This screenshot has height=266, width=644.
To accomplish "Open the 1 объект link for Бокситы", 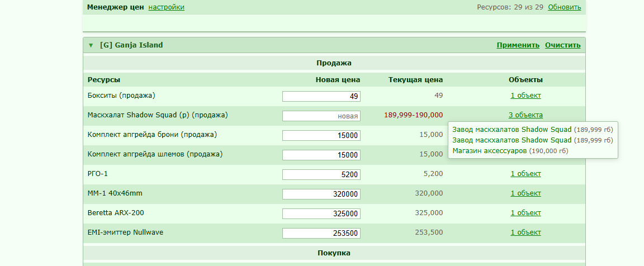I will click(x=525, y=96).
